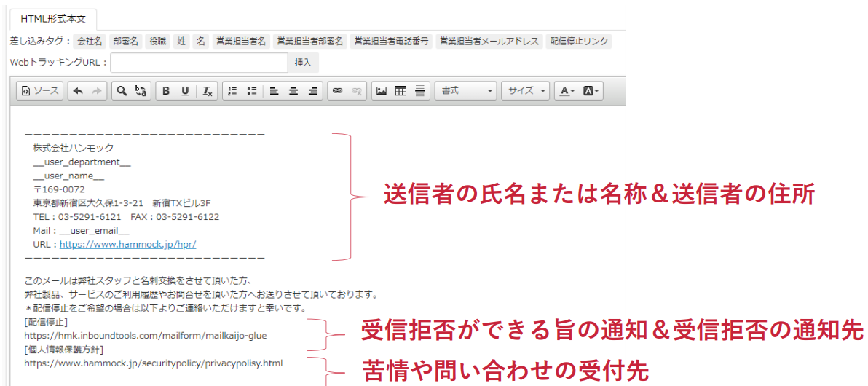Open the text color picker
Image resolution: width=868 pixels, height=386 pixels.
[566, 91]
